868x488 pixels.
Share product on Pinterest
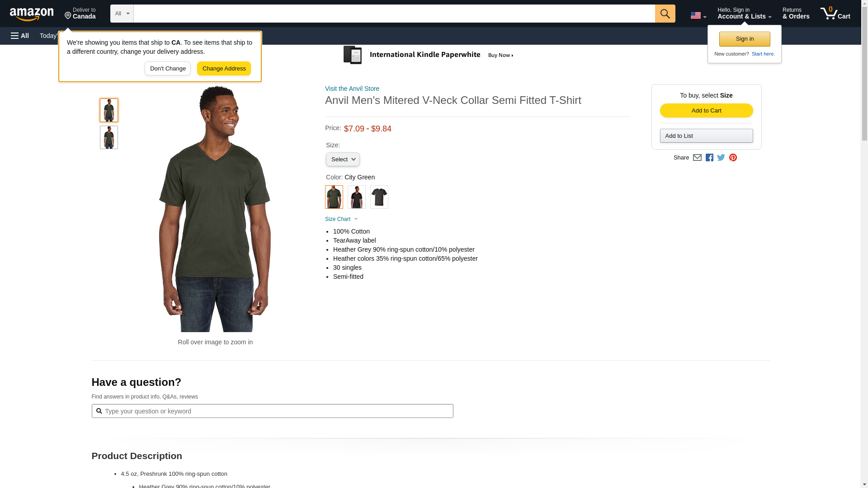pyautogui.click(x=732, y=158)
